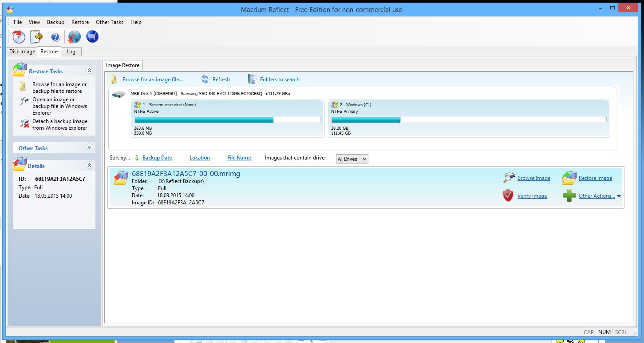
Task: Click Windows flag icon of Windows (C:) partition
Action: tap(335, 105)
